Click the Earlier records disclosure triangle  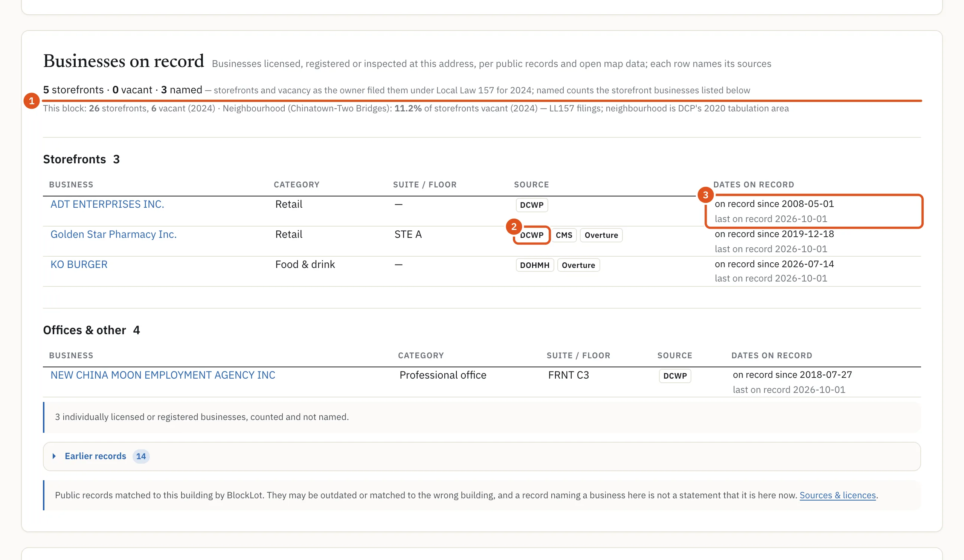tap(54, 456)
